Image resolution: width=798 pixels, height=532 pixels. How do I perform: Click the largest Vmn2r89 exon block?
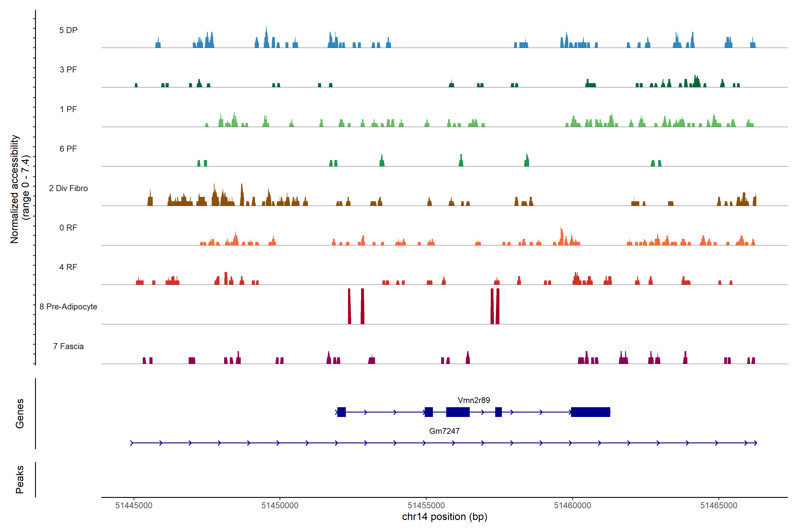(590, 412)
